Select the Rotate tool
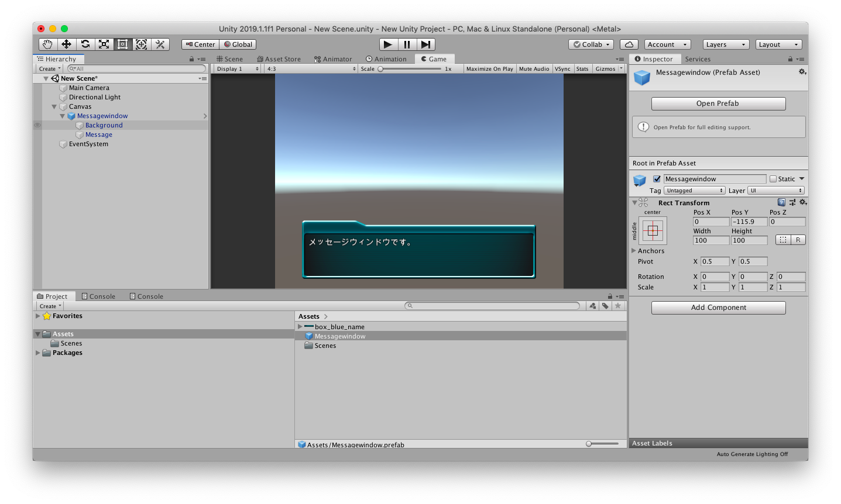This screenshot has height=504, width=841. pos(85,44)
